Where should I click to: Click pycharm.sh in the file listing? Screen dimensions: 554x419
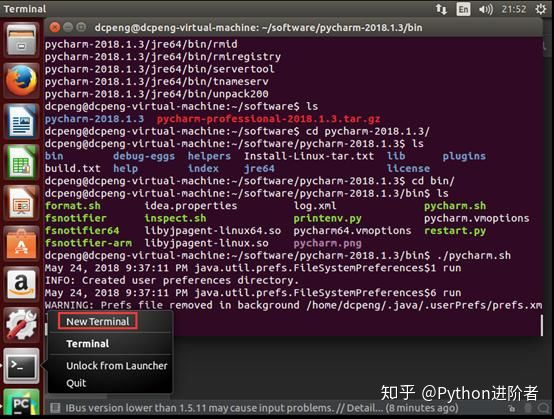[455, 206]
